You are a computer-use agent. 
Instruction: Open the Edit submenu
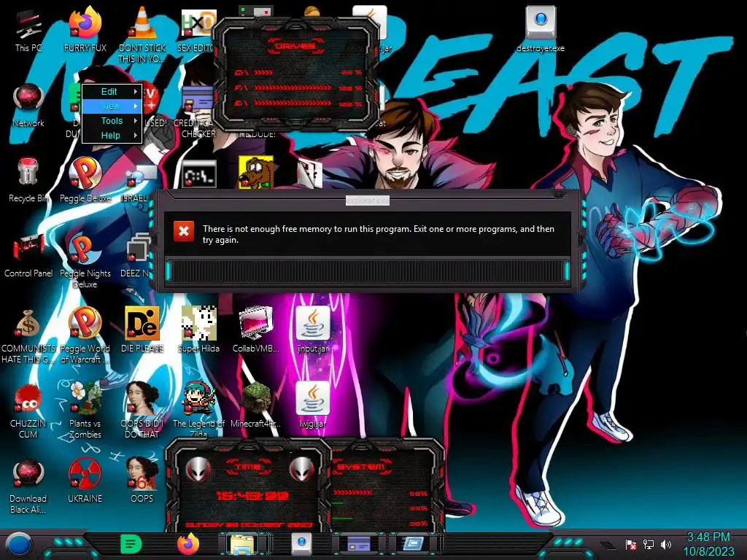112,91
